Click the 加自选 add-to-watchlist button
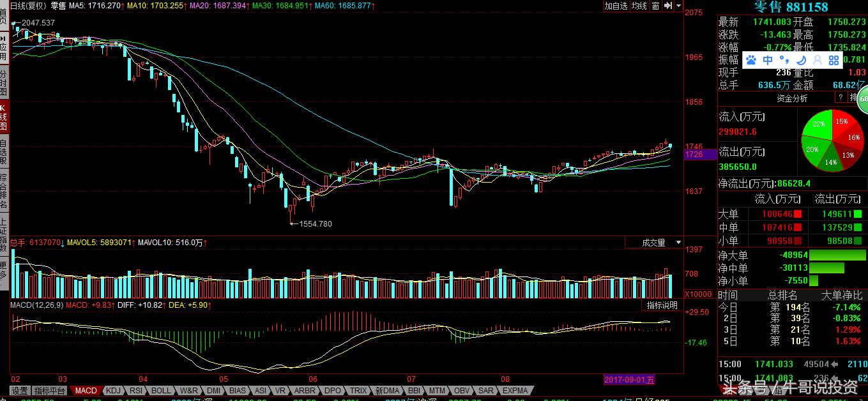868x401 pixels. [x=616, y=6]
